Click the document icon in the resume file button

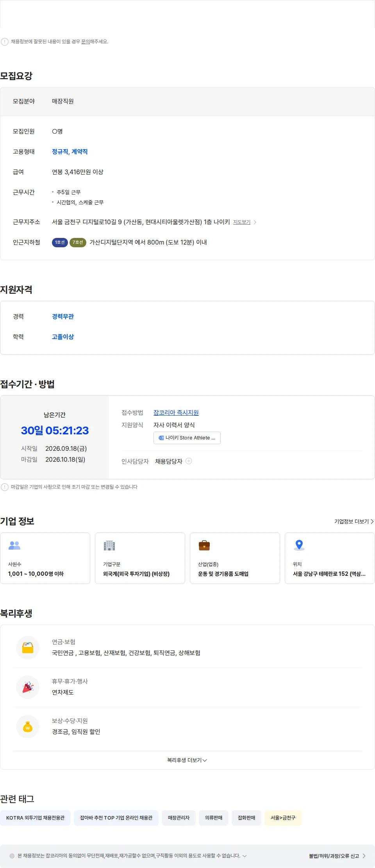pyautogui.click(x=161, y=438)
